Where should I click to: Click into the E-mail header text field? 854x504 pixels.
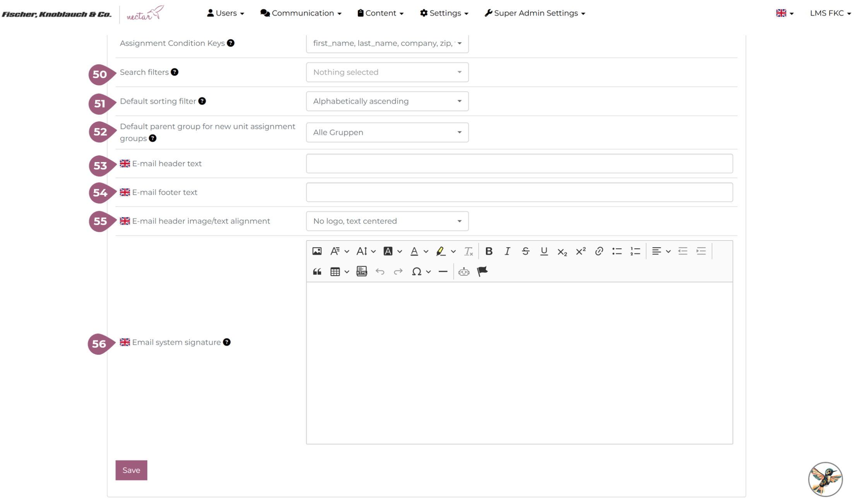519,164
